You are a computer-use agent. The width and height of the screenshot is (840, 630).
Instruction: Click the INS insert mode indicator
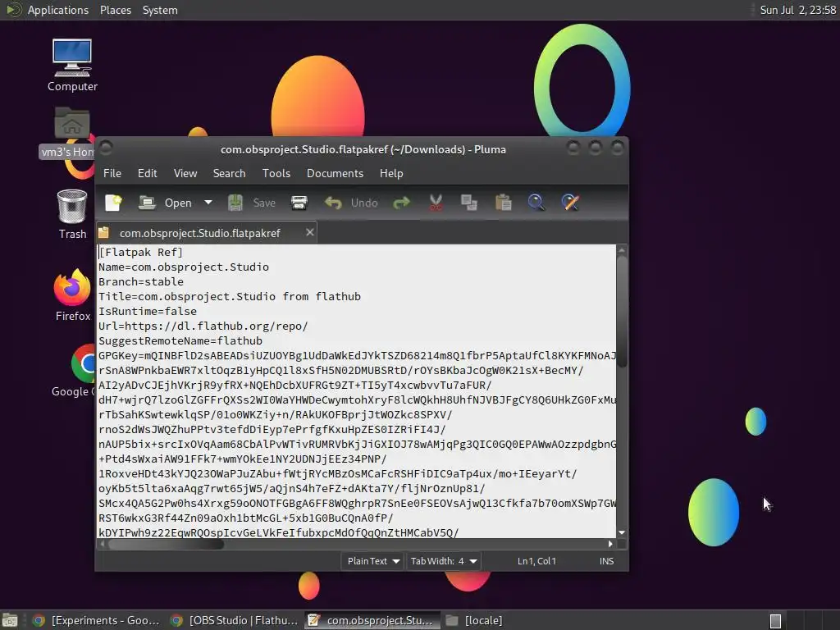606,561
